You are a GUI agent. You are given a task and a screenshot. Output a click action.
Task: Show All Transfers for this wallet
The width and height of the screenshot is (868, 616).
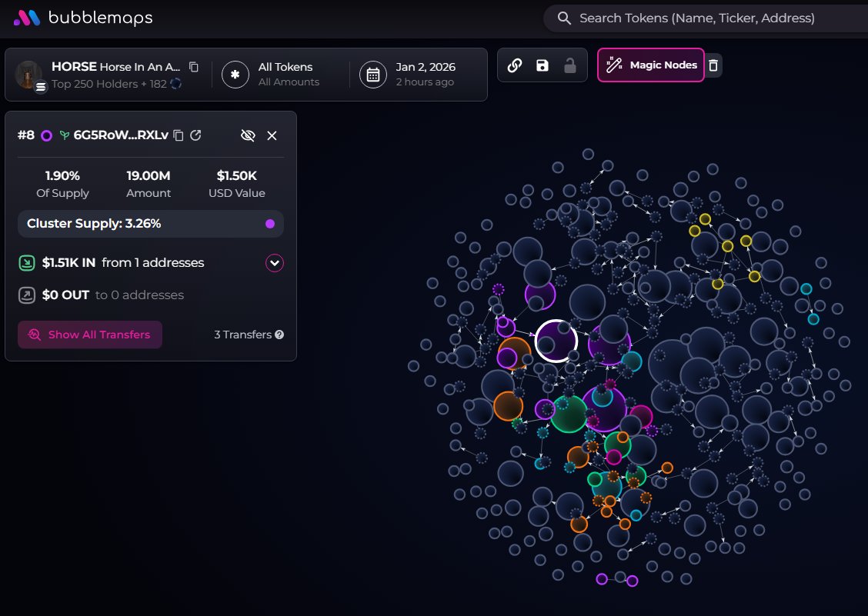click(90, 335)
